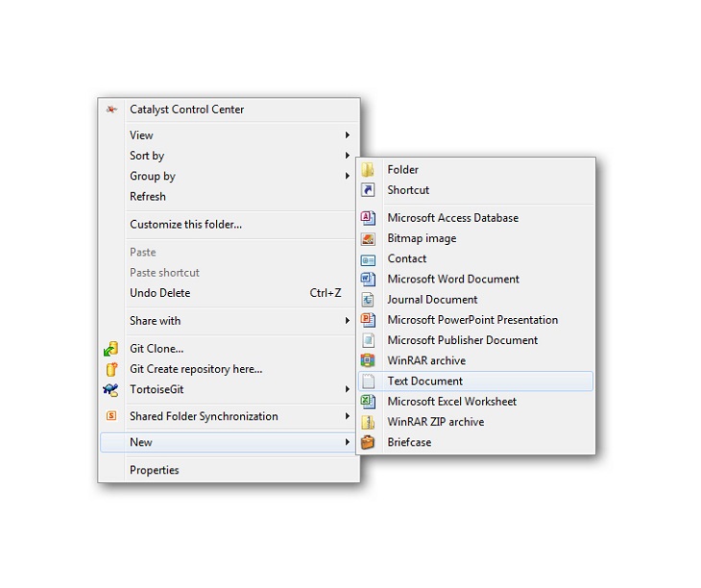Click the Excel Worksheet icon
Image resolution: width=701 pixels, height=588 pixels.
pos(368,402)
